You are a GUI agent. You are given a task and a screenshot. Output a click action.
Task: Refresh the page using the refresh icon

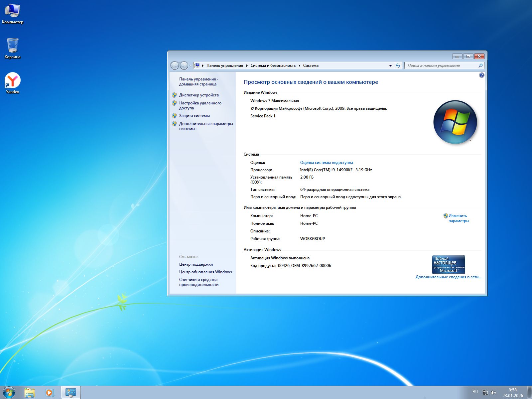coord(399,66)
